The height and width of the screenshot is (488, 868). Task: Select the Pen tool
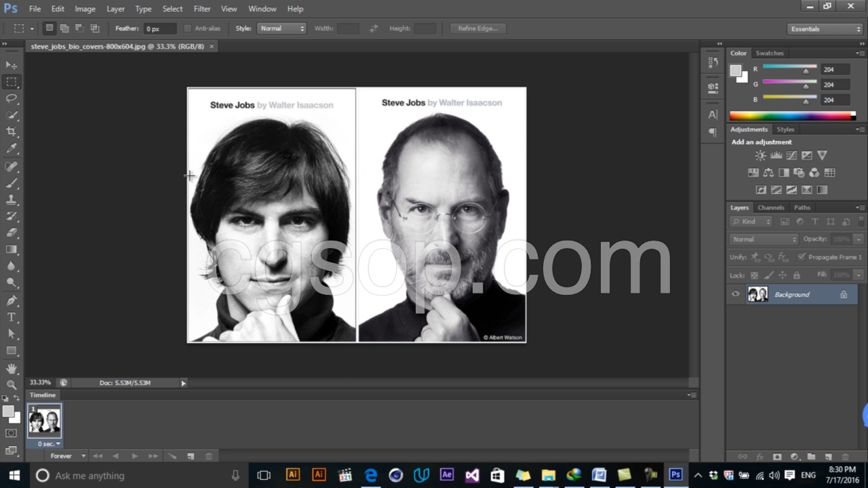[12, 300]
